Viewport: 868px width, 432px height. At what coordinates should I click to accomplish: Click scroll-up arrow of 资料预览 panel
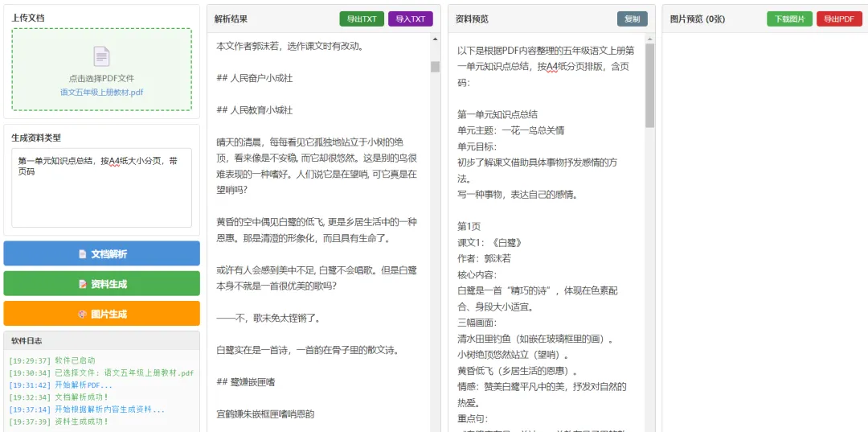pyautogui.click(x=650, y=39)
